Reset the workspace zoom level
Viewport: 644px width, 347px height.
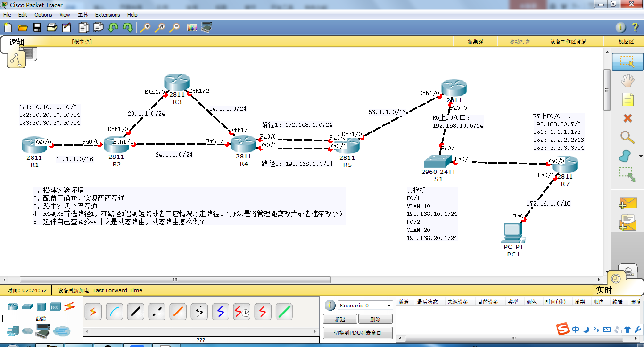[160, 27]
